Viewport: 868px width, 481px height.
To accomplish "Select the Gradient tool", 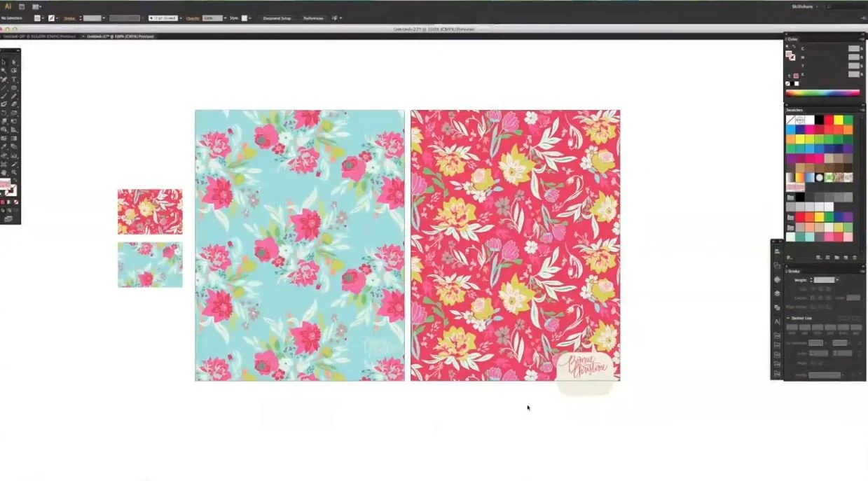I will (14, 137).
